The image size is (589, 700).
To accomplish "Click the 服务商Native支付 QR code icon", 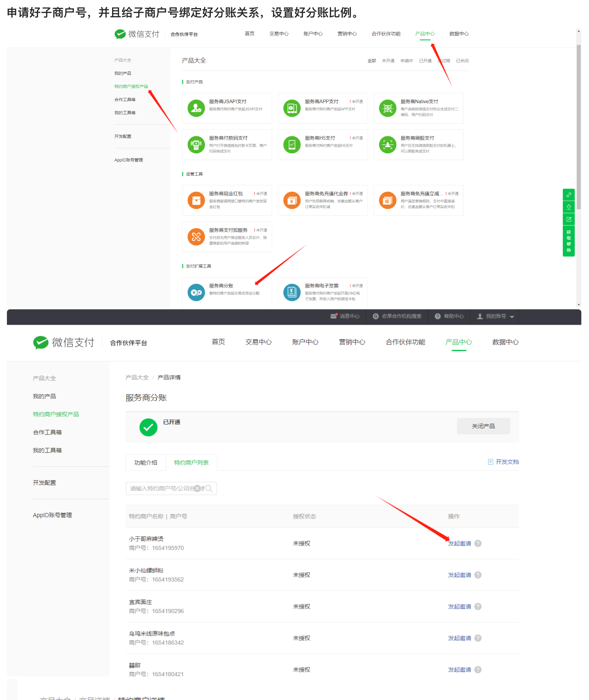I will [x=388, y=108].
